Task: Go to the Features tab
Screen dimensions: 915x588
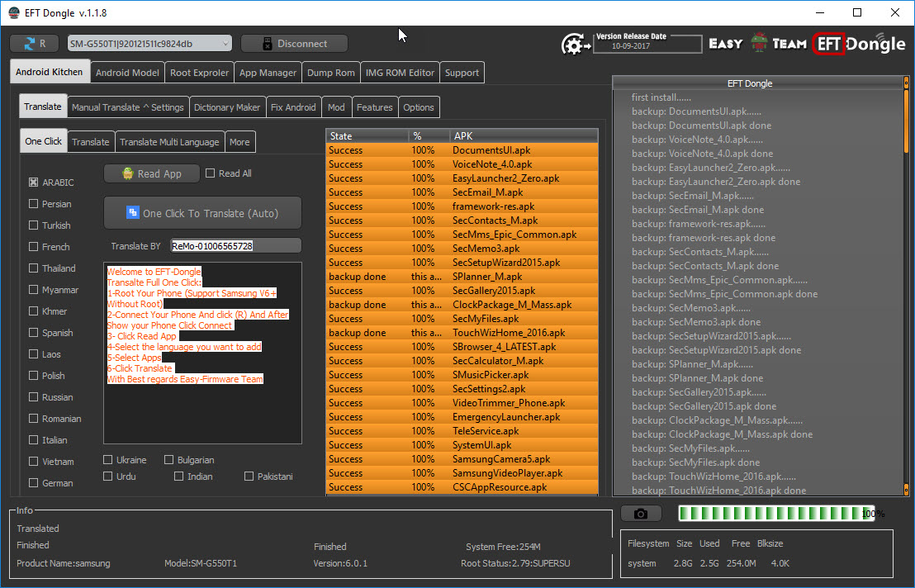Action: click(x=375, y=107)
